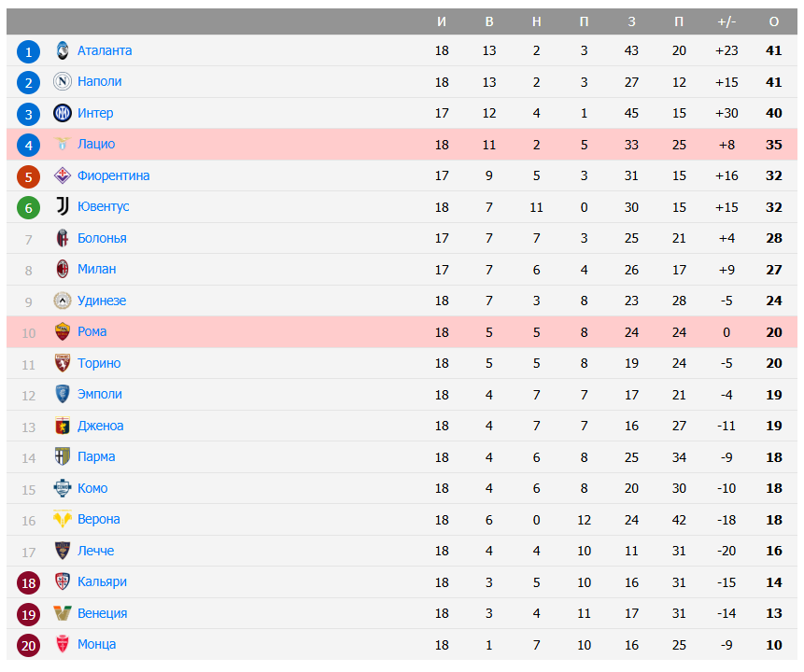Click the Inter club crest
The image size is (804, 672).
(63, 113)
